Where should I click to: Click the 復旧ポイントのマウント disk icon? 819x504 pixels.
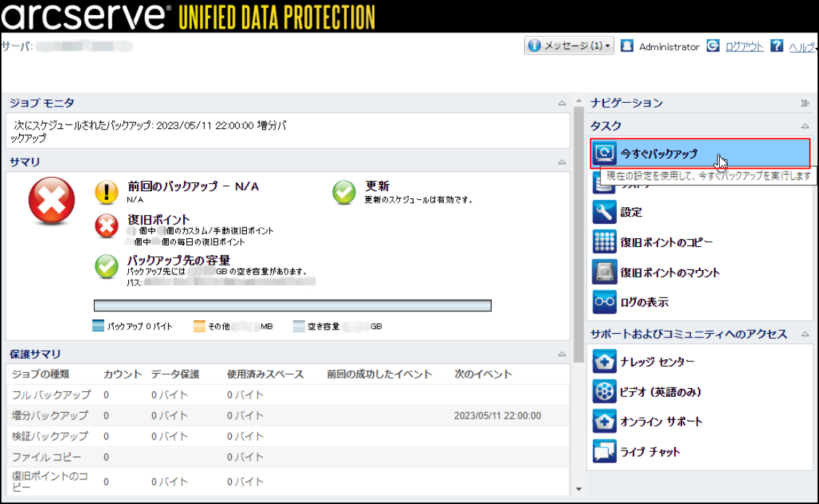(605, 272)
